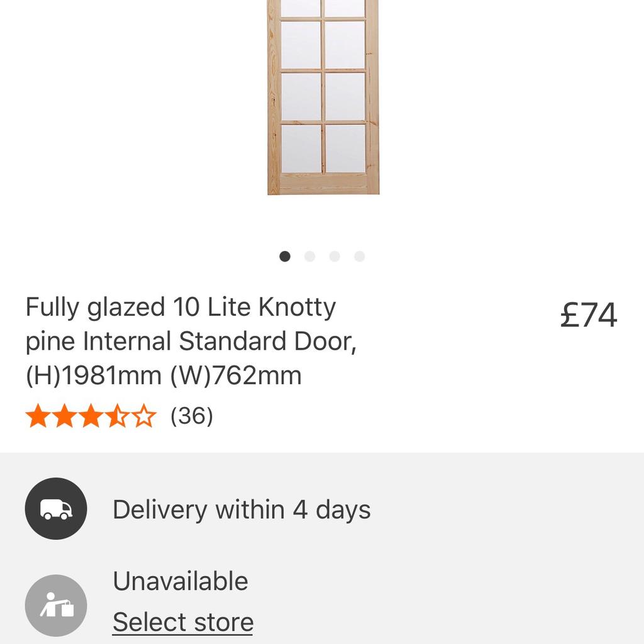The image size is (644, 644).
Task: Click the review count (36) link
Action: pyautogui.click(x=192, y=415)
